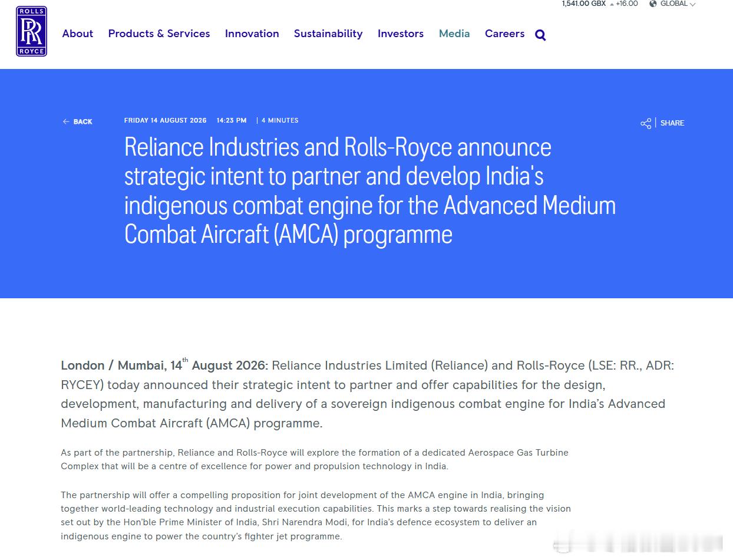Open the Media menu
Image resolution: width=733 pixels, height=560 pixels.
pyautogui.click(x=454, y=34)
